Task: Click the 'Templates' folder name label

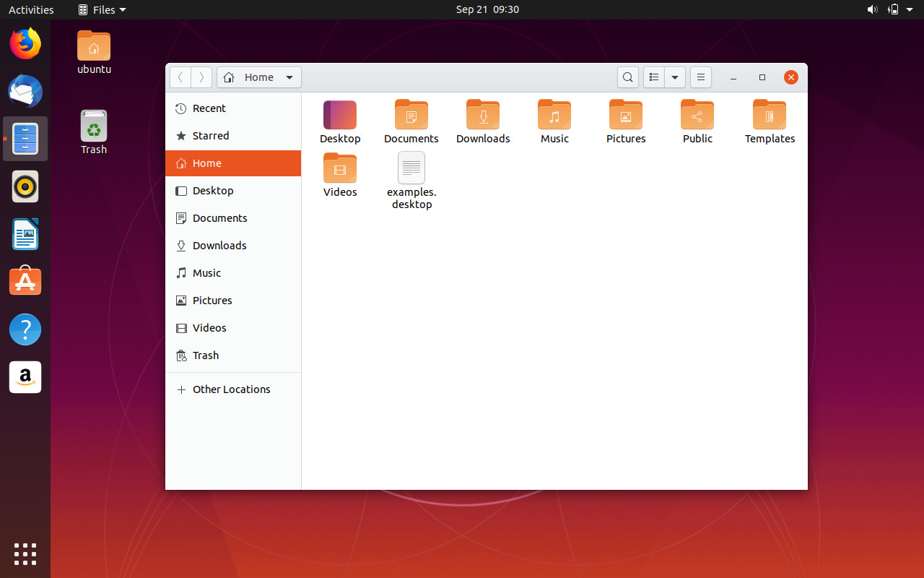Action: [770, 139]
